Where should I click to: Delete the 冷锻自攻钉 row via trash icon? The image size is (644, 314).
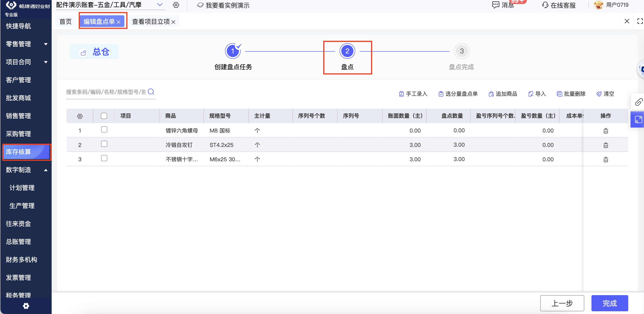tap(606, 145)
